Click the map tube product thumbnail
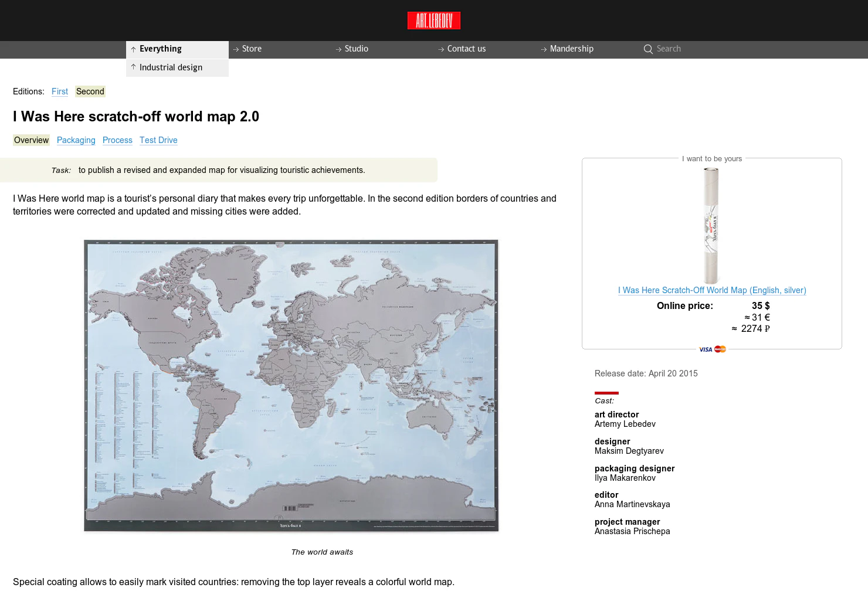 [711, 226]
